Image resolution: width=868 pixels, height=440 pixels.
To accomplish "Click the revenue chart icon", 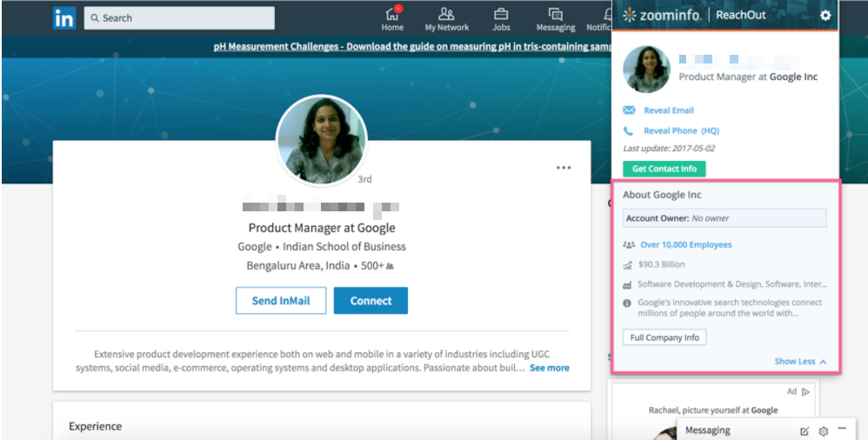I will pos(627,265).
